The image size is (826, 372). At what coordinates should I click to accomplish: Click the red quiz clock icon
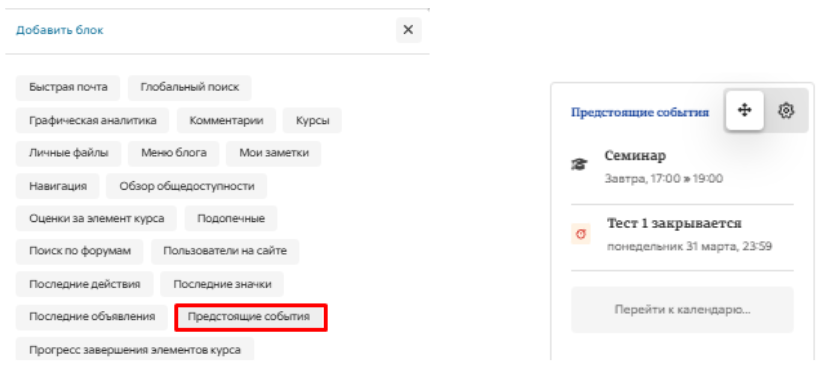[x=581, y=234]
